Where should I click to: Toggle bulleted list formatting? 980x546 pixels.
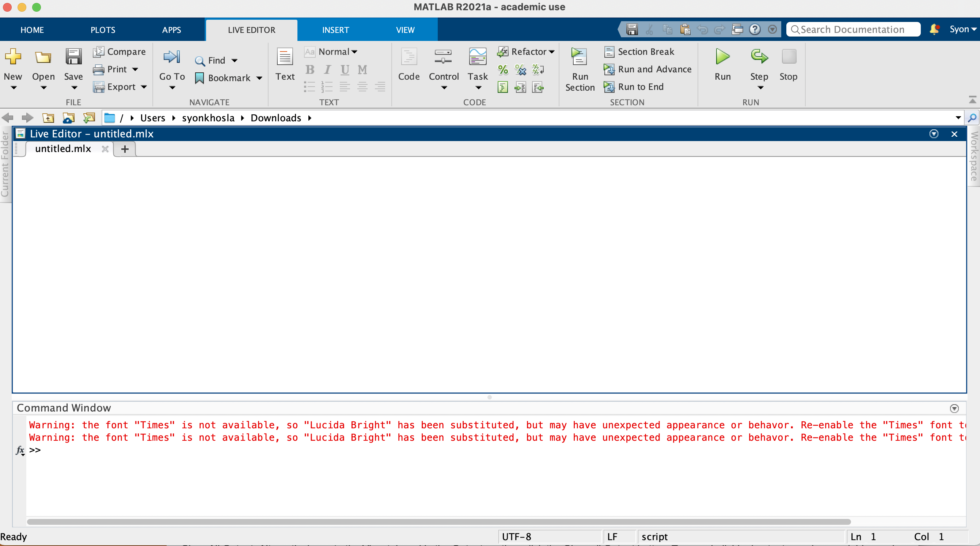point(309,87)
